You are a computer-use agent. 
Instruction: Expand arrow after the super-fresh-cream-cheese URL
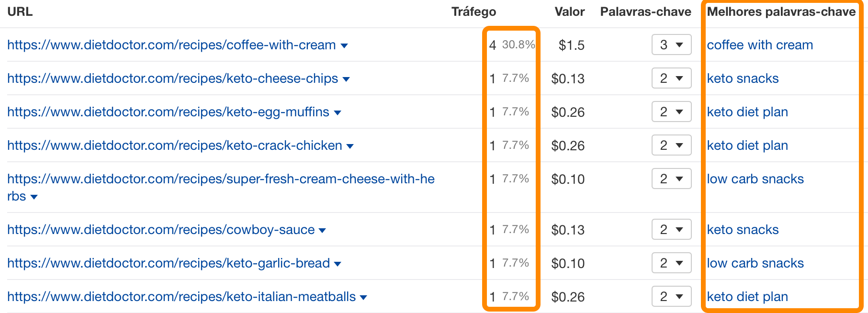tap(34, 197)
